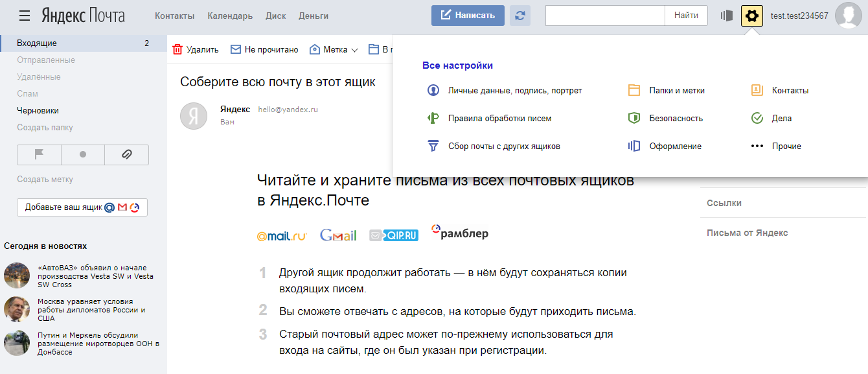This screenshot has width=868, height=374.
Task: Click into the mail search field
Action: pyautogui.click(x=604, y=16)
